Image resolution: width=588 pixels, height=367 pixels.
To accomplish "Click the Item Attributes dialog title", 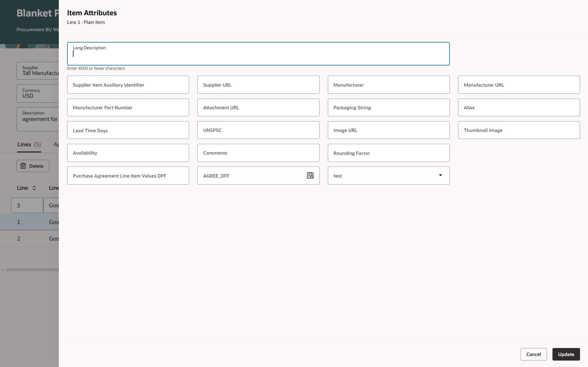I will pyautogui.click(x=92, y=13).
